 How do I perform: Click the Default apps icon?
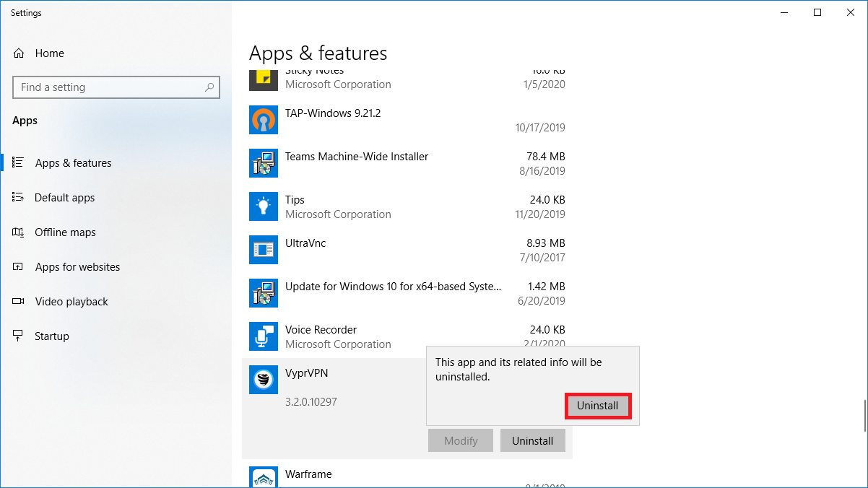[x=19, y=197]
